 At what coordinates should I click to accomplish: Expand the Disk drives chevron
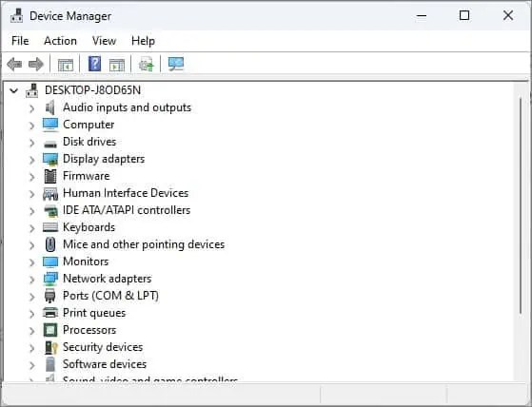31,143
